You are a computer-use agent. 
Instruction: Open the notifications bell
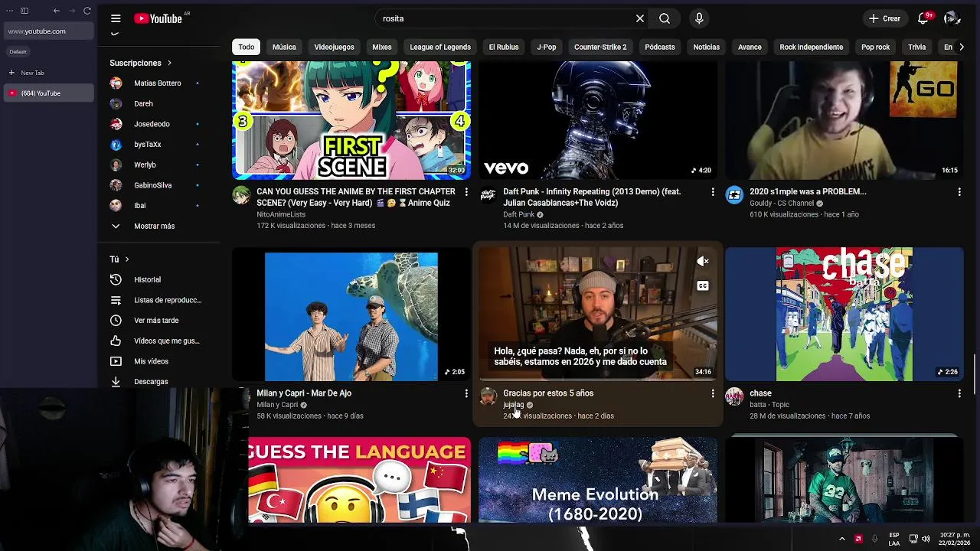pyautogui.click(x=923, y=18)
